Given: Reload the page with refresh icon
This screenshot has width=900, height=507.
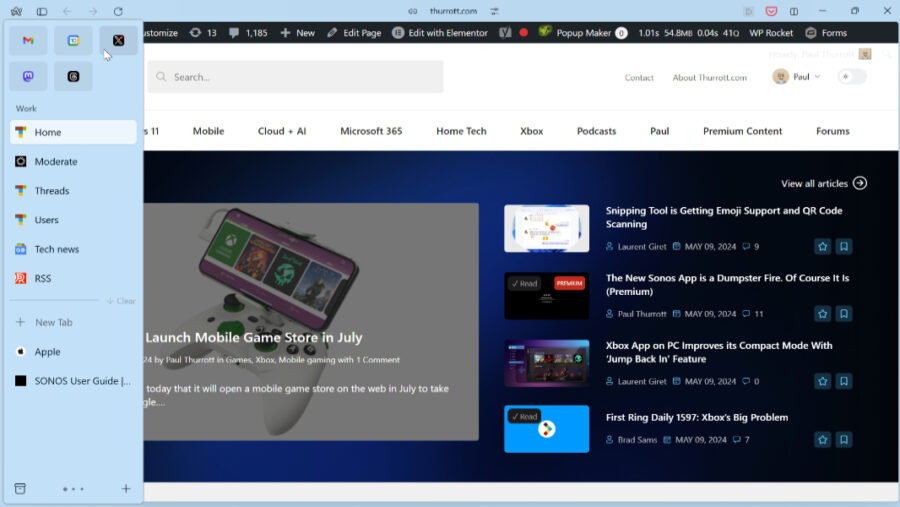Looking at the screenshot, I should click(118, 11).
